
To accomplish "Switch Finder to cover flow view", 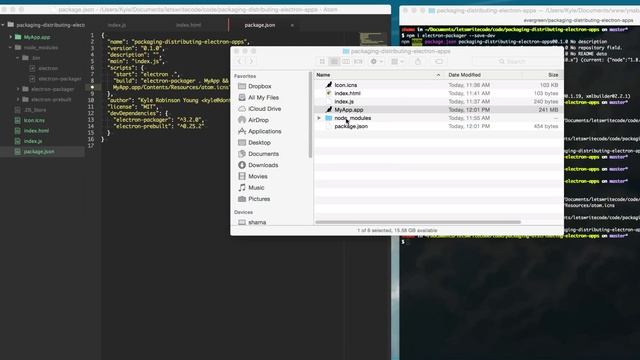I will click(358, 61).
